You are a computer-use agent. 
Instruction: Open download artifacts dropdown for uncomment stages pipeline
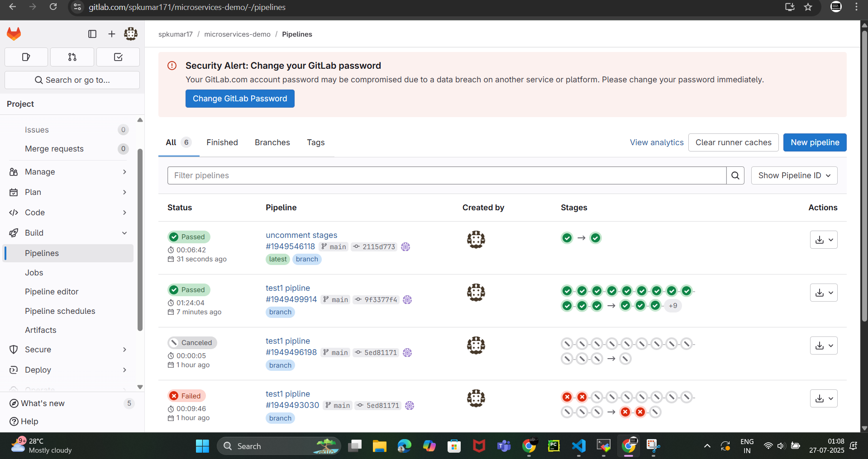click(824, 240)
